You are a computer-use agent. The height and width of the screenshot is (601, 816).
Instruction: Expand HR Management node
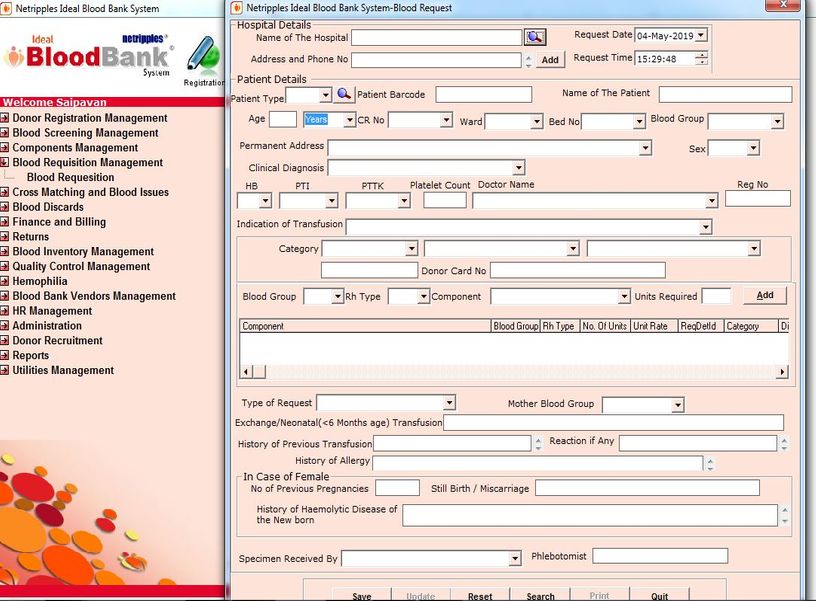pyautogui.click(x=5, y=311)
